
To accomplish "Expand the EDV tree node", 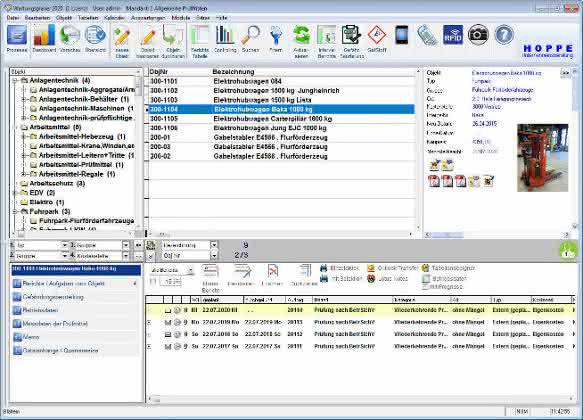I will (x=15, y=193).
